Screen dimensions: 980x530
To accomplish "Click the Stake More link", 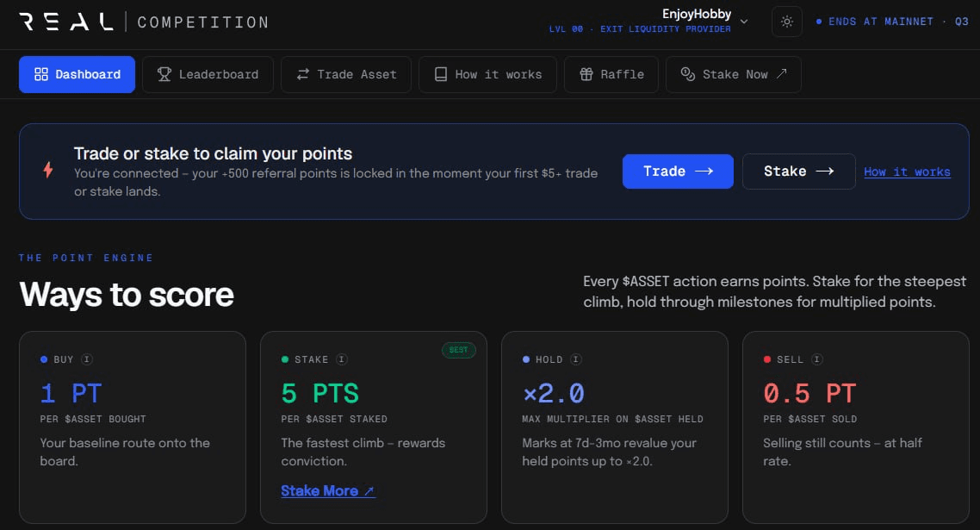I will pos(327,491).
